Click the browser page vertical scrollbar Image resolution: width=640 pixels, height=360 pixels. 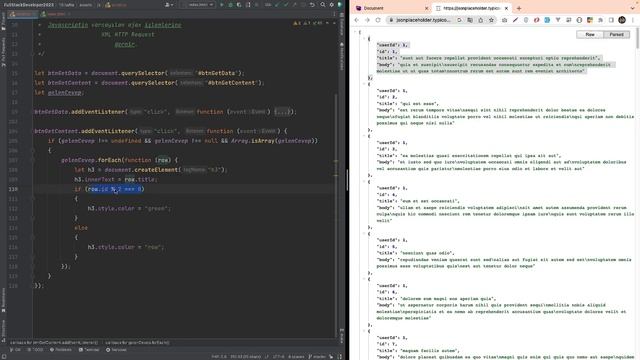click(x=638, y=39)
